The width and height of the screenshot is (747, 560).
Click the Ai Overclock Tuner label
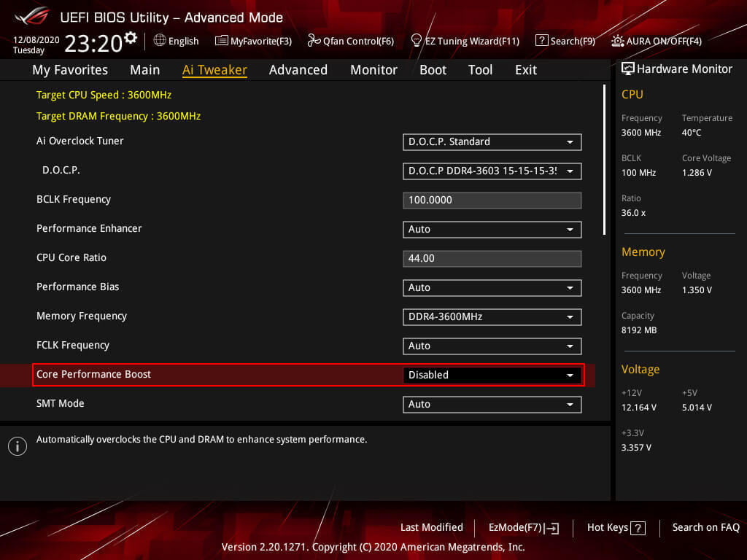(80, 141)
